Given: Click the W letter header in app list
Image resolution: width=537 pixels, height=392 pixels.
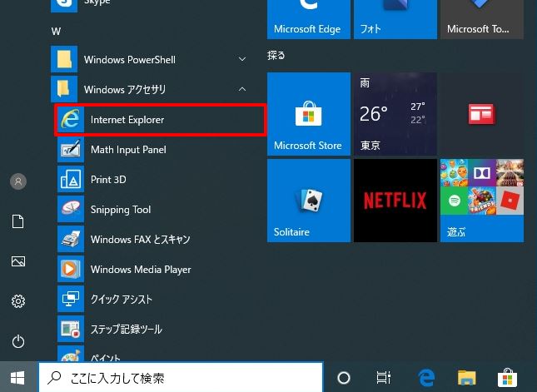Looking at the screenshot, I should 56,32.
